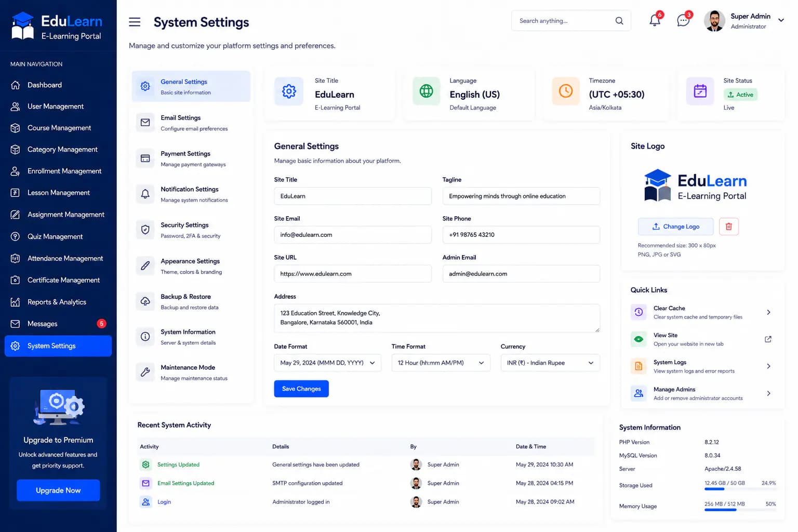Click the Site Title gear card icon

[x=289, y=91]
